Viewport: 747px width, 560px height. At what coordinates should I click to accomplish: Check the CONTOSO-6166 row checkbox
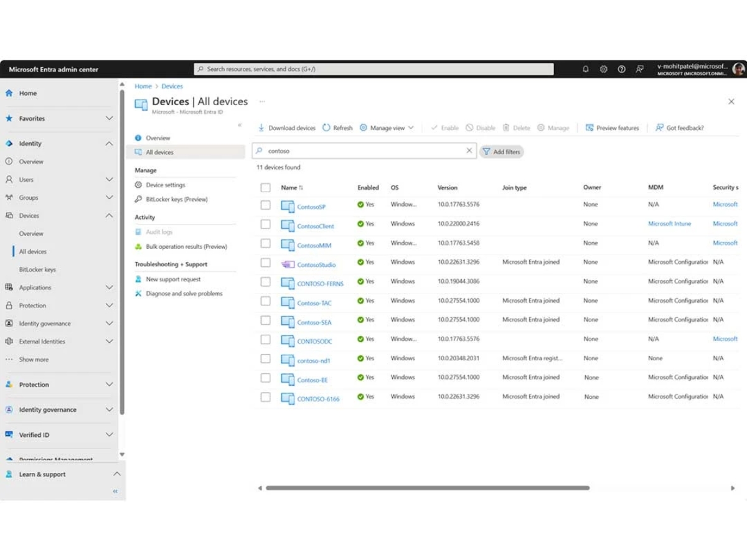[266, 397]
